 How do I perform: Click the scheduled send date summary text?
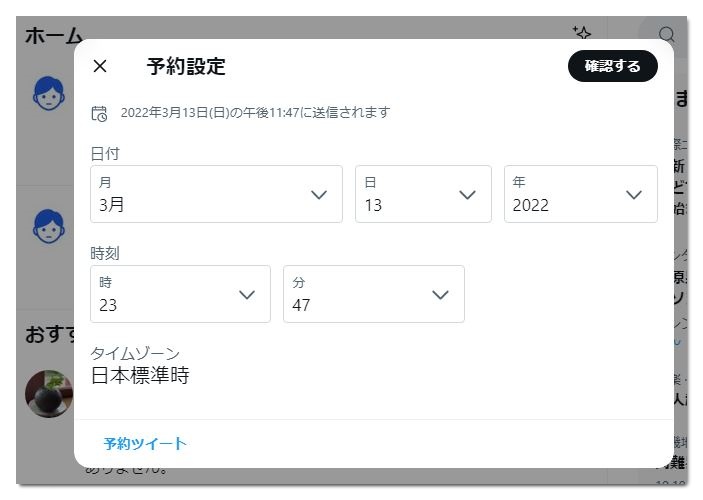[255, 113]
